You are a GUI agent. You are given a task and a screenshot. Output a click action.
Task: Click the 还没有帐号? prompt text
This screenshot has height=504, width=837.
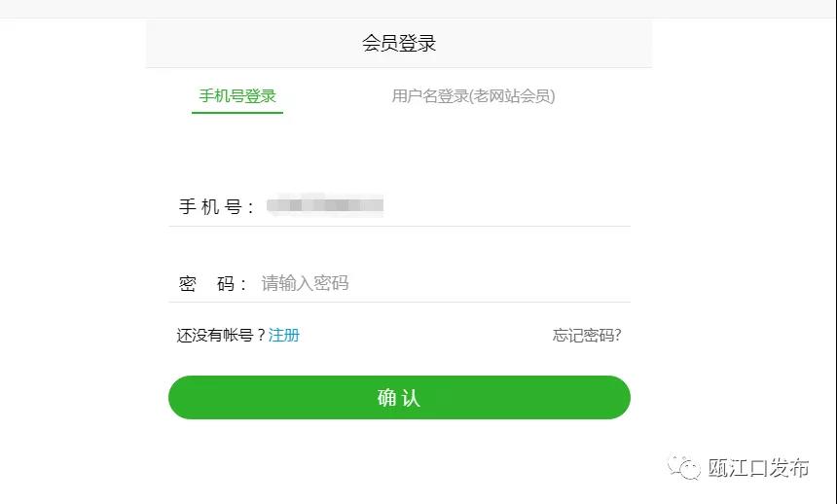pos(220,335)
